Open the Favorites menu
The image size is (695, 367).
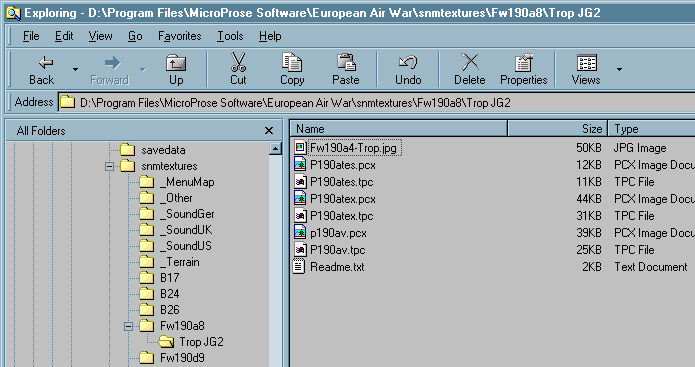(180, 36)
